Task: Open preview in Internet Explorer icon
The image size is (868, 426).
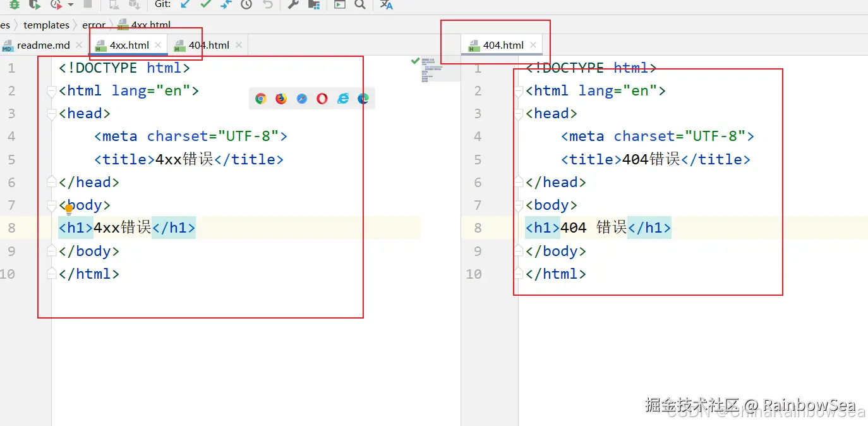Action: (x=343, y=99)
